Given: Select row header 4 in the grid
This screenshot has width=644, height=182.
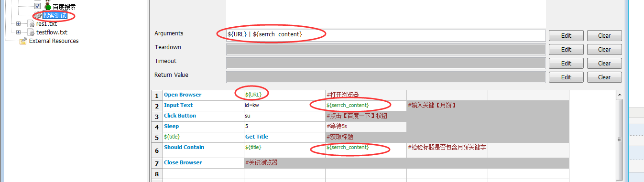Looking at the screenshot, I should tap(157, 127).
